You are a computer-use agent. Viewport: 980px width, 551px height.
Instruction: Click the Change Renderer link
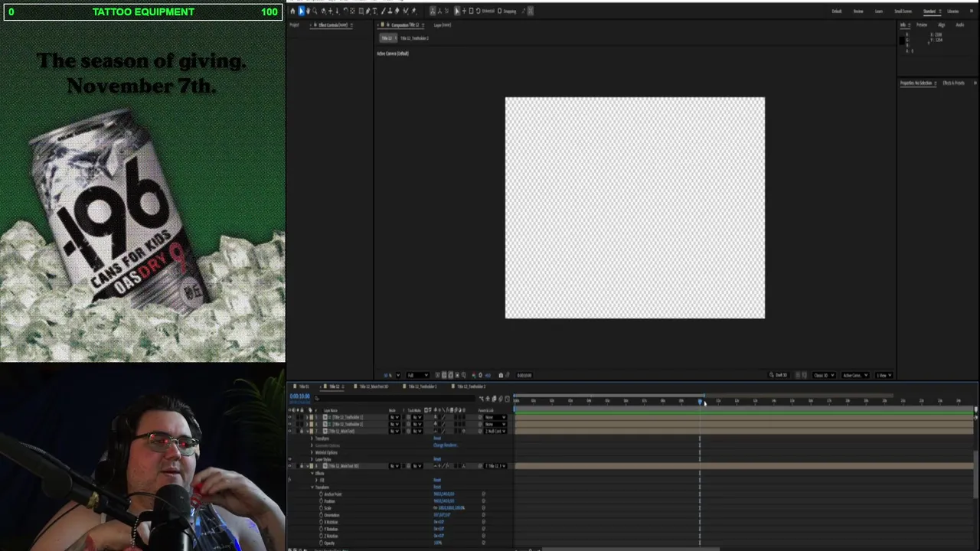point(446,445)
